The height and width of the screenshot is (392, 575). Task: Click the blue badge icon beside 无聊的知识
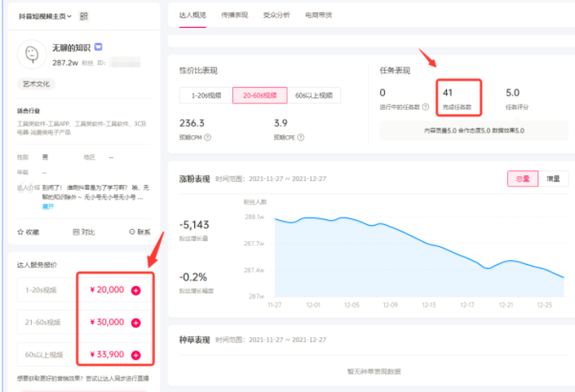point(98,47)
